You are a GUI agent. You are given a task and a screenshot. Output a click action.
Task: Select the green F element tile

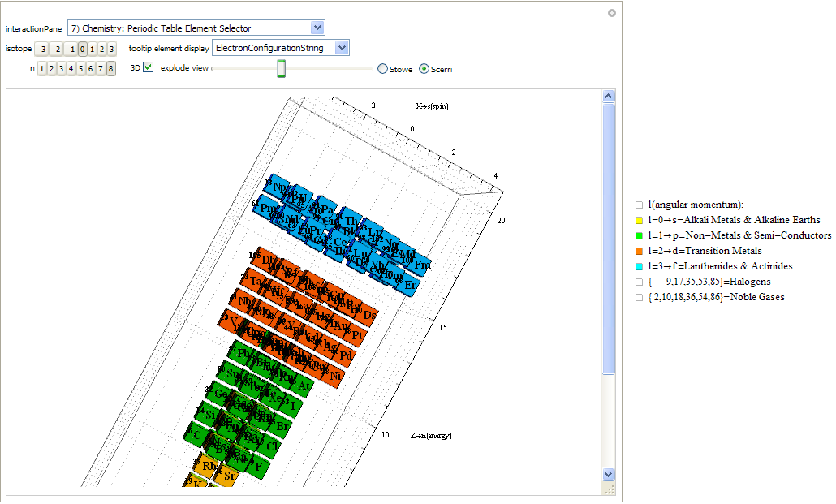point(259,467)
